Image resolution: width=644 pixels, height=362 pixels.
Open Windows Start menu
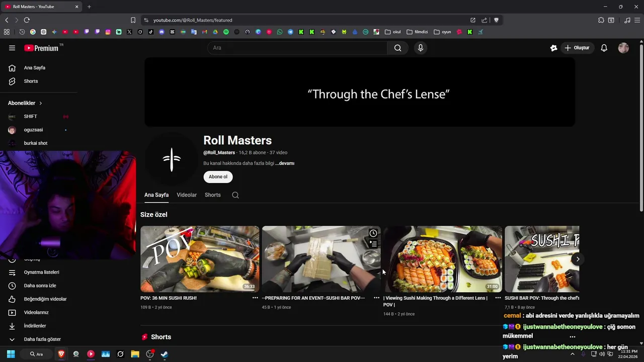click(11, 354)
